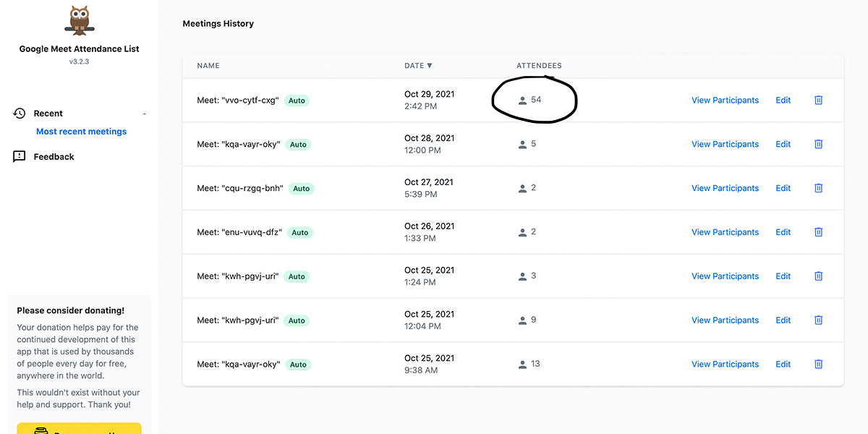
Task: Click the yellow donate button
Action: pyautogui.click(x=79, y=429)
